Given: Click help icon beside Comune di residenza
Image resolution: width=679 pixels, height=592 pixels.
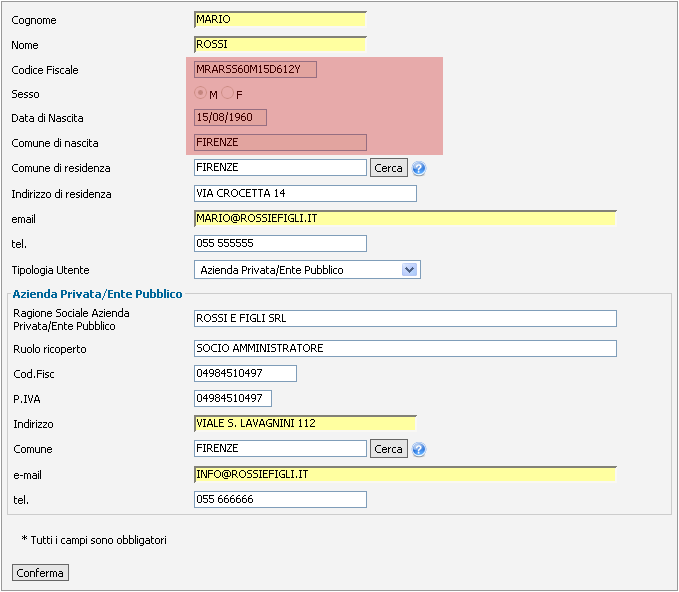Looking at the screenshot, I should 419,168.
